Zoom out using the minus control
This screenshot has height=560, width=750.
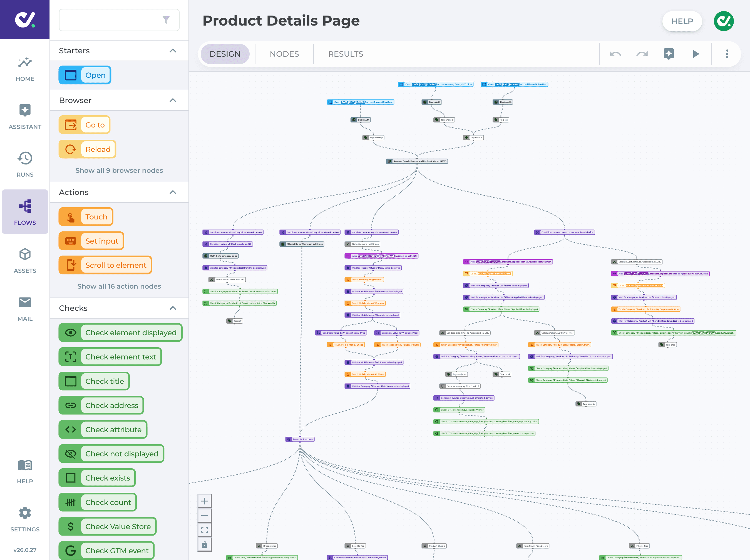[x=204, y=515]
